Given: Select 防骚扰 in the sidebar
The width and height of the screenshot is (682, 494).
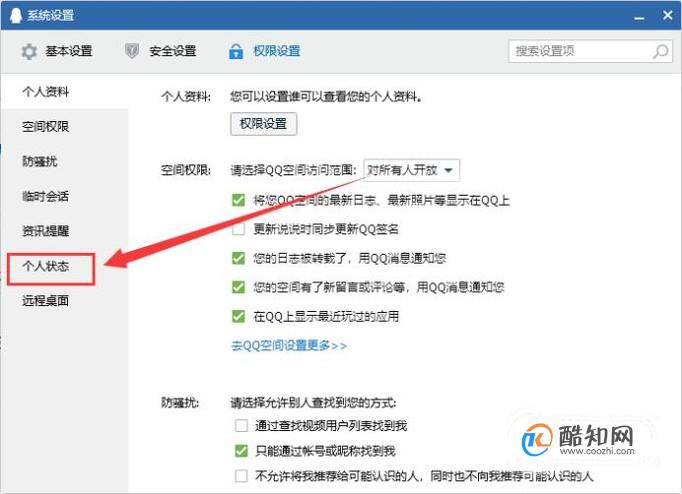Looking at the screenshot, I should 64,161.
